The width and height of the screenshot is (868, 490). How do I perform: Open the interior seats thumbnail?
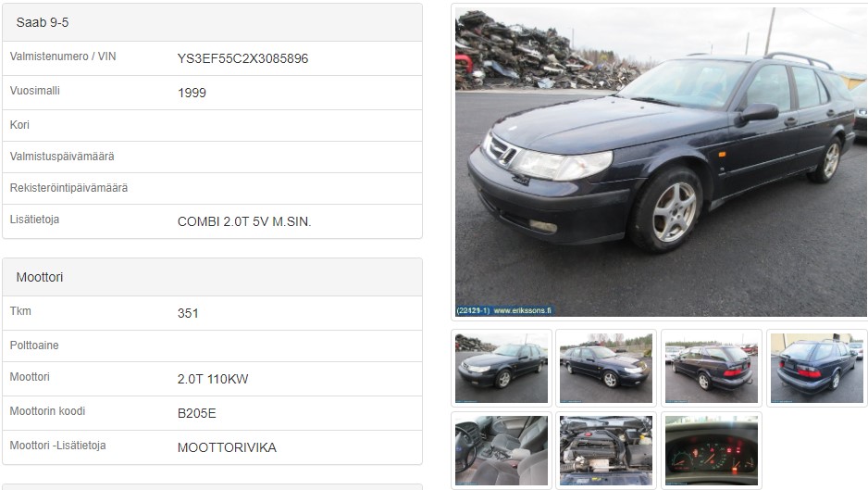[x=502, y=451]
